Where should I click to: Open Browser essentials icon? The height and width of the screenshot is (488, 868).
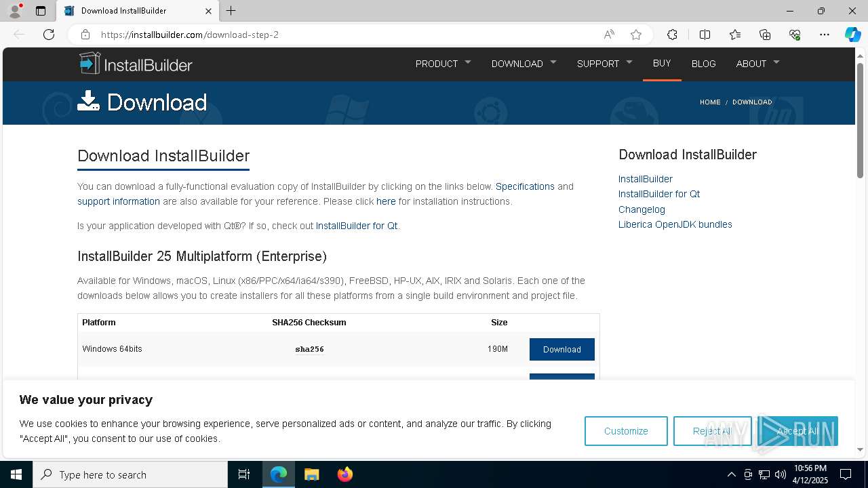click(795, 35)
